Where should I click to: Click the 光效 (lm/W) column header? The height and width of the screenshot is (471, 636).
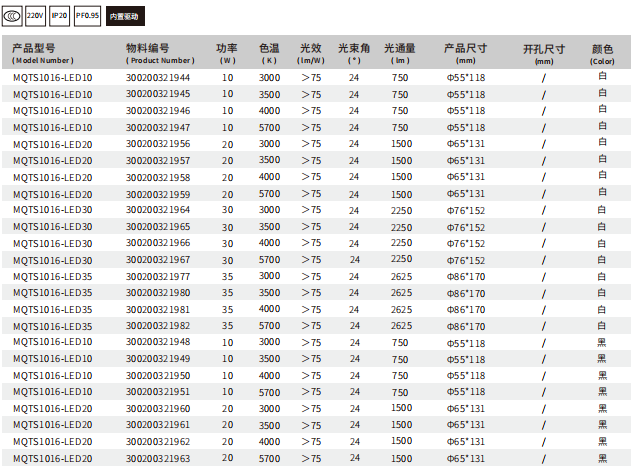311,53
